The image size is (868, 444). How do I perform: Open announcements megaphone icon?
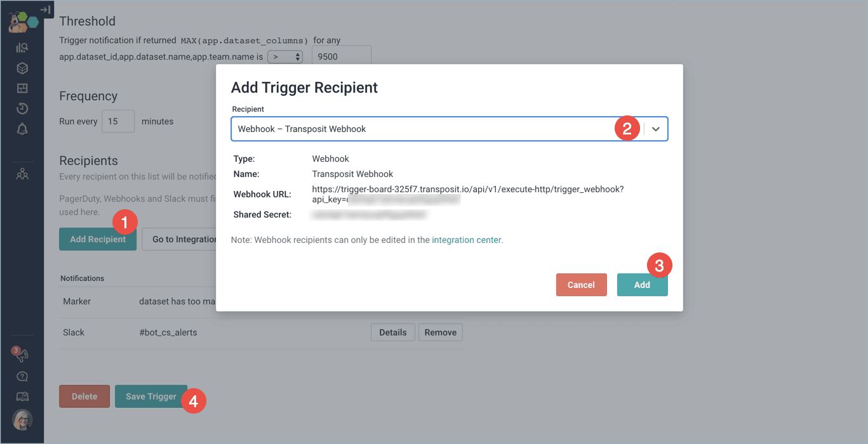(22, 355)
